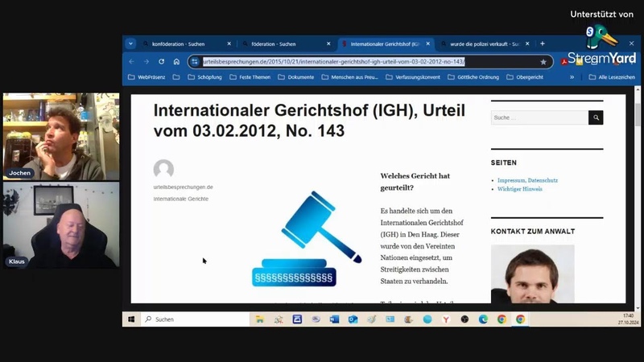Screen dimensions: 644x362
Task: Close the Internationaler Gerichtshof tab
Action: (428, 43)
